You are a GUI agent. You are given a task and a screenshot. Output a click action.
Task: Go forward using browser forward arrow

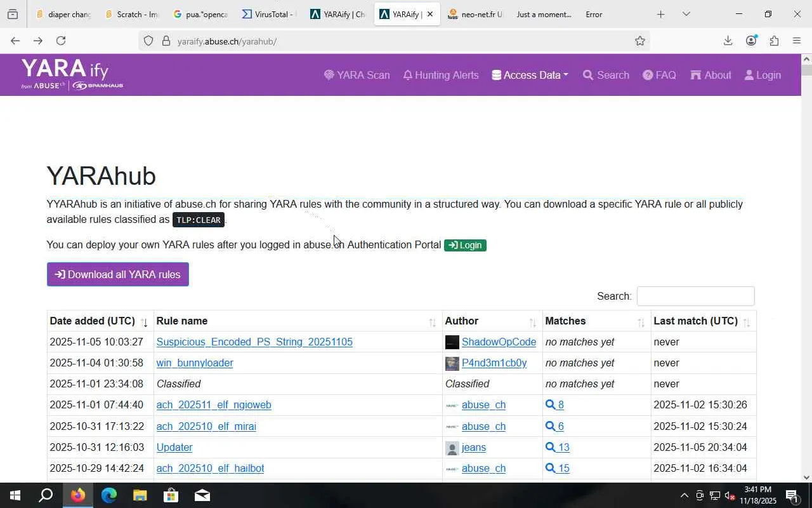coord(38,41)
